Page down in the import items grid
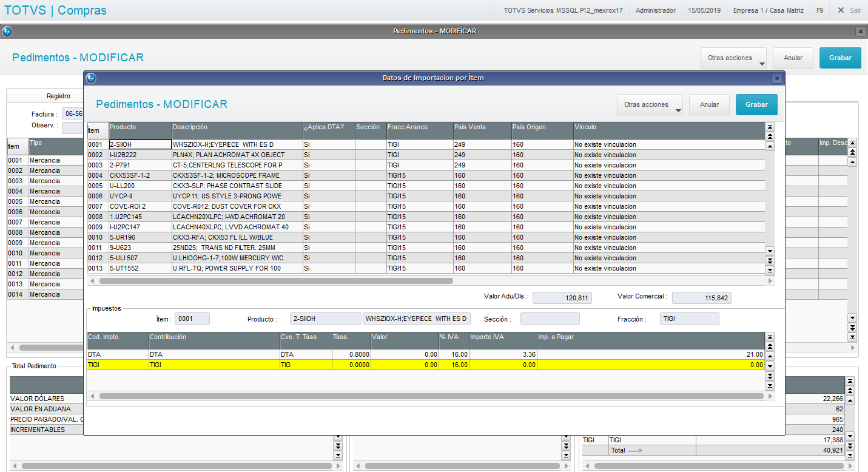868x472 pixels. pos(770,260)
